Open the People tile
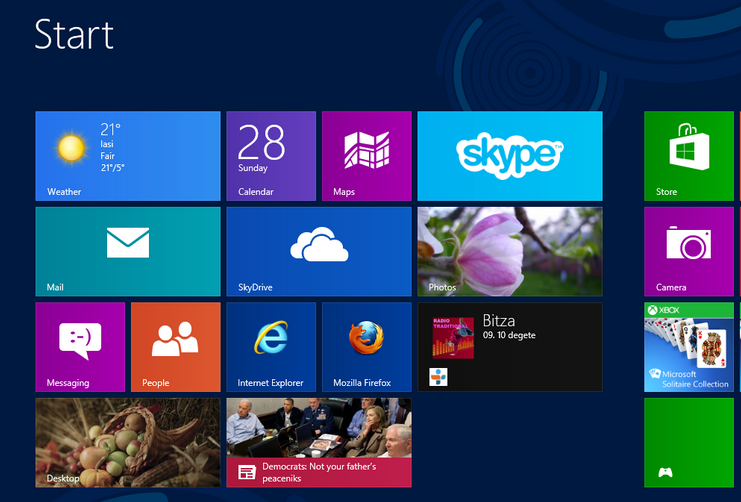 coord(176,347)
